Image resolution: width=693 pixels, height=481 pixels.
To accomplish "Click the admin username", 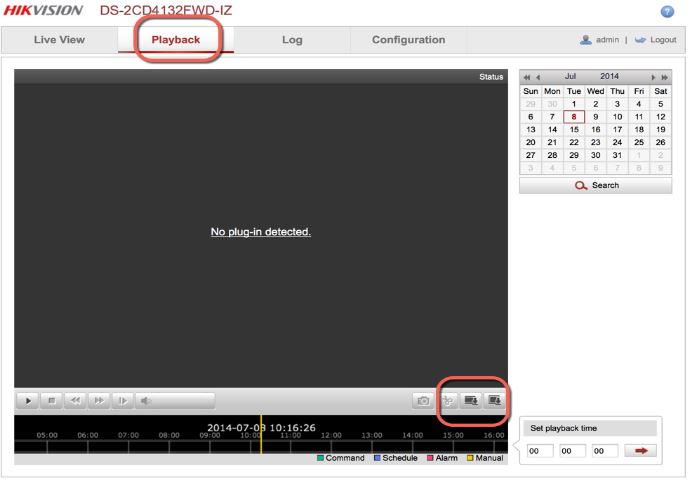I will (x=607, y=40).
